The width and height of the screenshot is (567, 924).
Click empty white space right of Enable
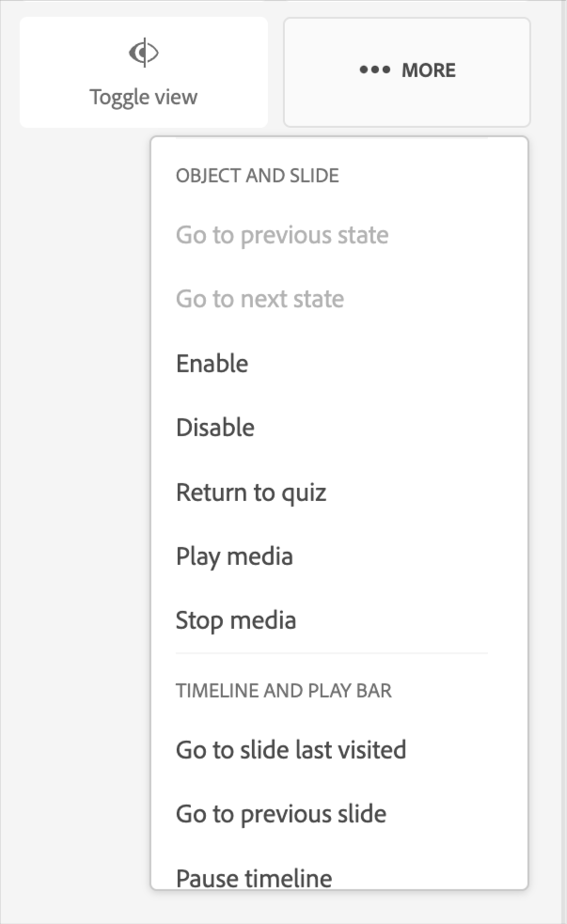[395, 363]
